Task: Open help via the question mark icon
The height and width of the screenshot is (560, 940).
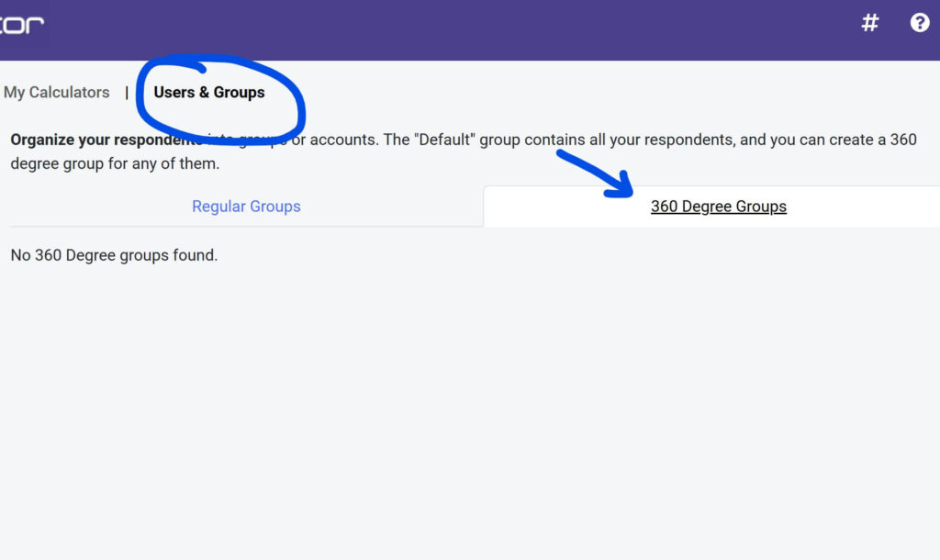Action: [x=920, y=23]
